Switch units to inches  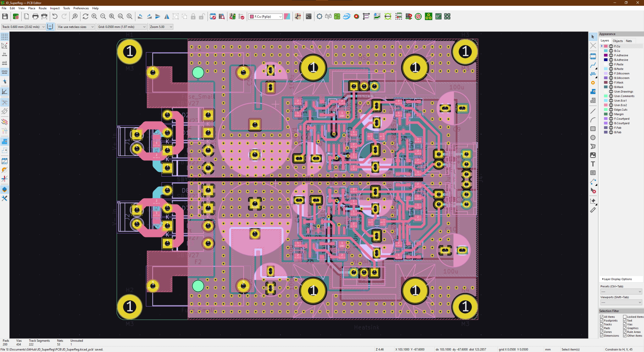tap(4, 54)
